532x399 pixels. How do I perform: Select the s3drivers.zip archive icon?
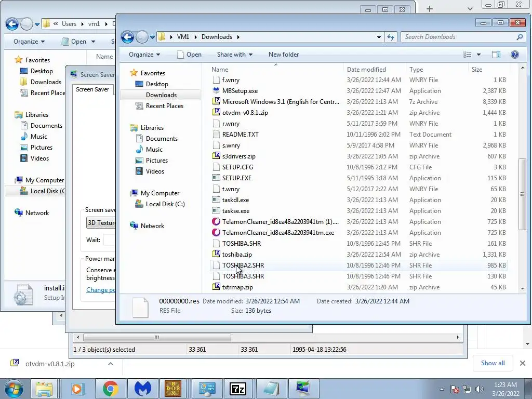tap(216, 156)
